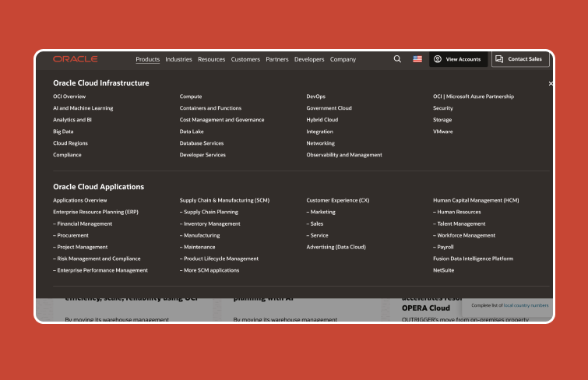Select the DevOps link
Viewport: 588px width, 380px height.
(x=315, y=97)
